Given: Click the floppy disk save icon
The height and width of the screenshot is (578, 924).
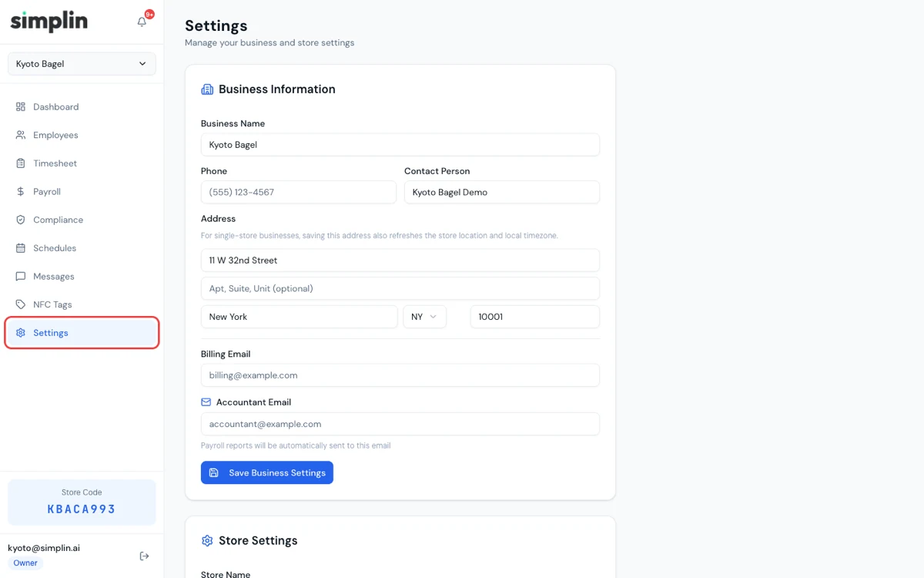Looking at the screenshot, I should pyautogui.click(x=214, y=472).
